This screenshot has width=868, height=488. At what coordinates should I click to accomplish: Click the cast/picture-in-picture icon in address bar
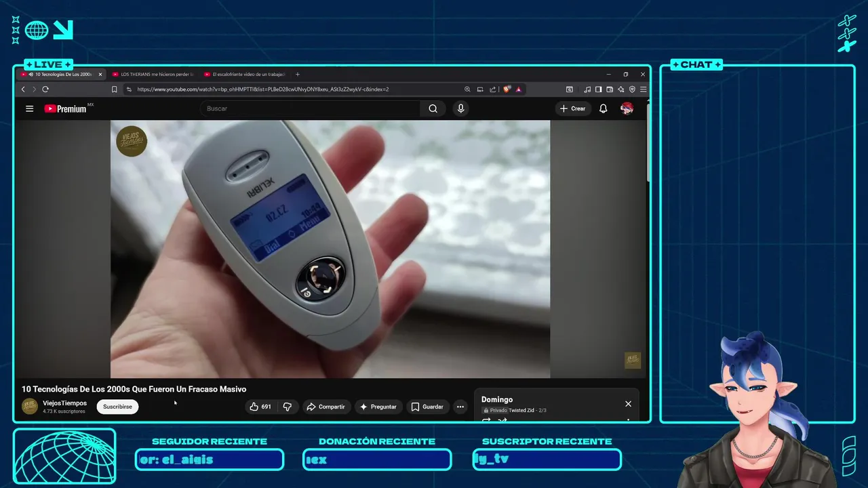pyautogui.click(x=480, y=89)
